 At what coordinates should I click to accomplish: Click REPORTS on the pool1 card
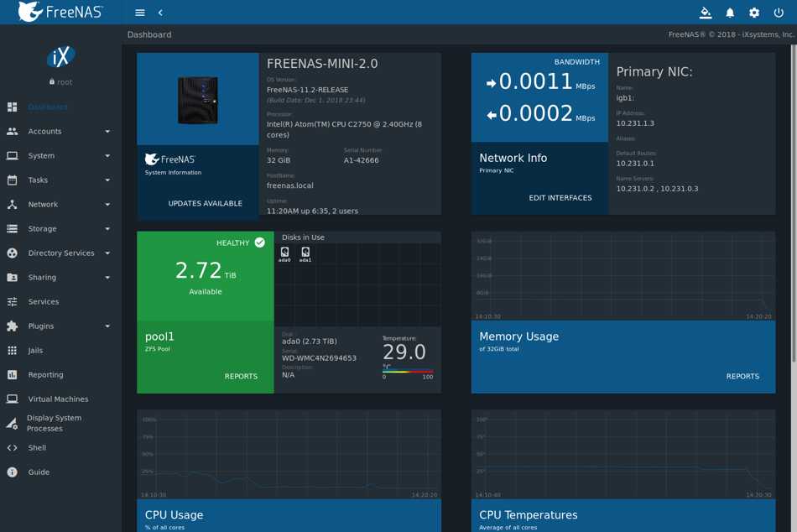coord(241,377)
